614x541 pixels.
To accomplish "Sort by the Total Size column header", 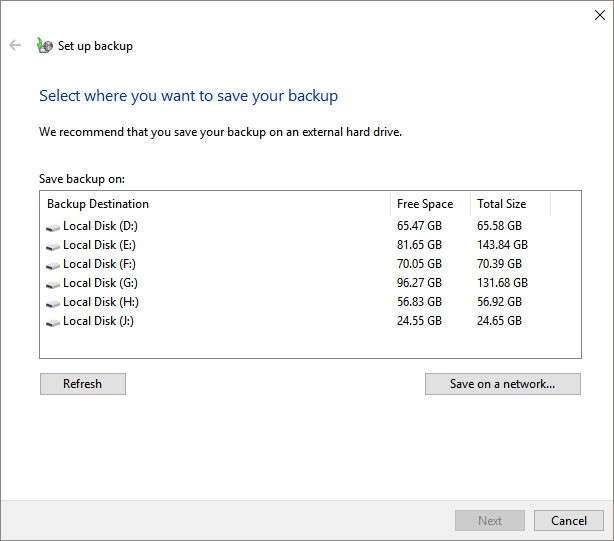I will pos(501,204).
